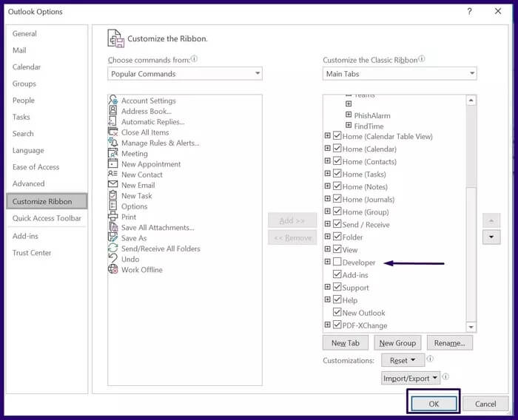
Task: Click the Move Down arrow button
Action: [x=491, y=237]
